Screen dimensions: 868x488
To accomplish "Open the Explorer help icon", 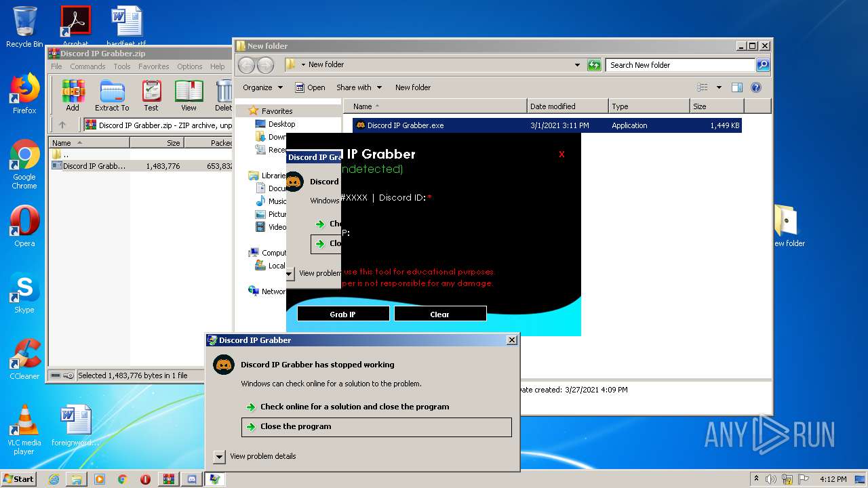I will (x=756, y=87).
